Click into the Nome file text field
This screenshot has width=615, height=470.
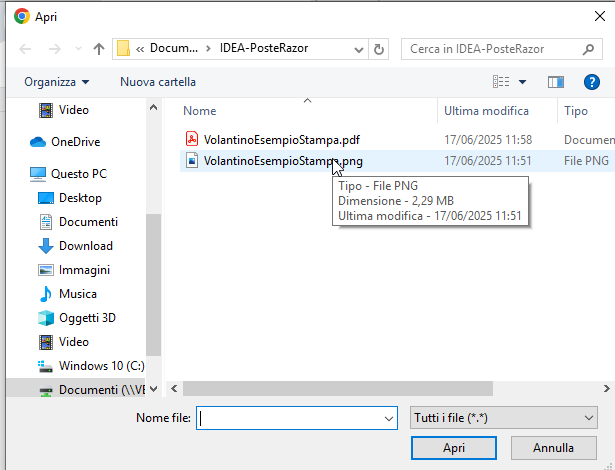tap(299, 417)
